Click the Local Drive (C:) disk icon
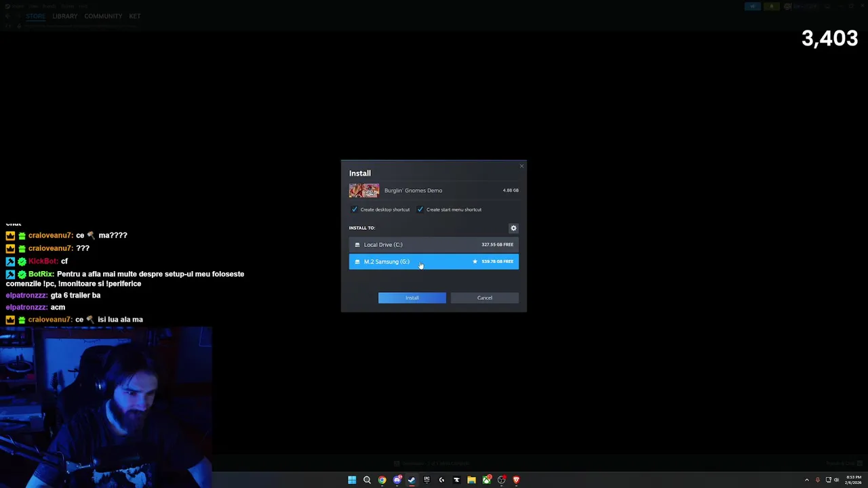The width and height of the screenshot is (868, 488). (x=357, y=245)
